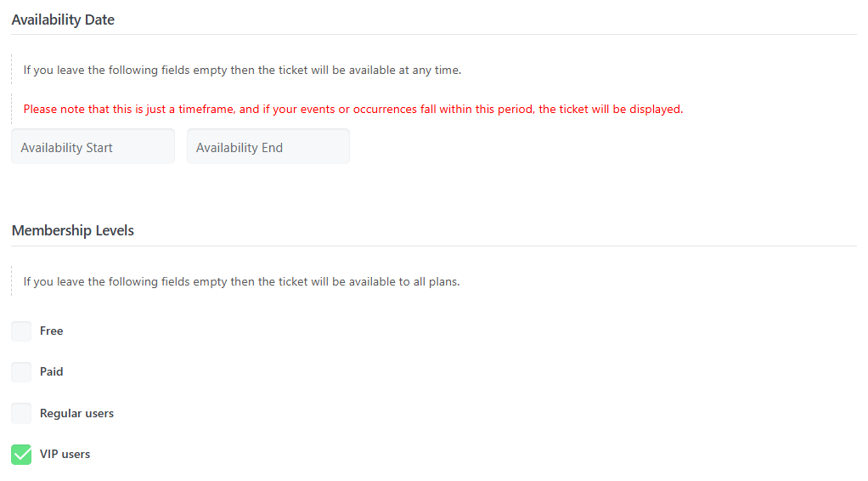Check the Regular users box
Viewport: 868px width, 481px height.
click(x=21, y=414)
